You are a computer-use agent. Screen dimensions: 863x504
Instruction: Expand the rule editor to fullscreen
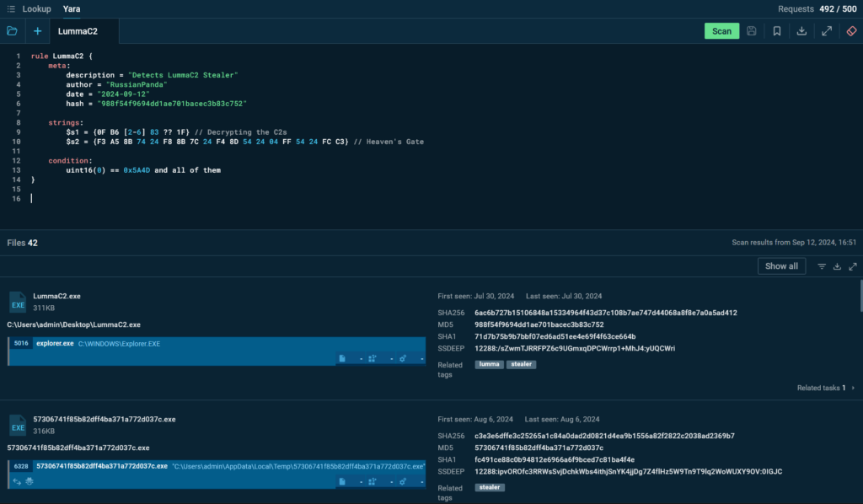tap(827, 31)
